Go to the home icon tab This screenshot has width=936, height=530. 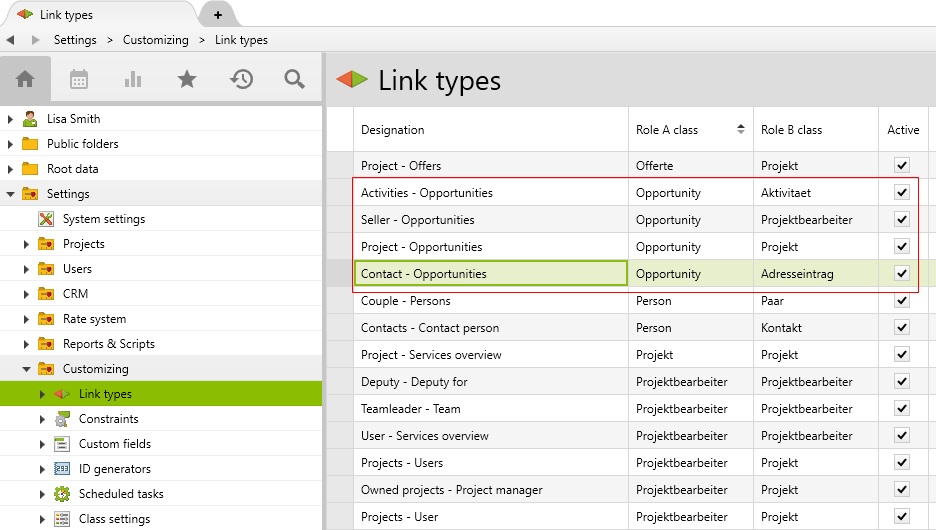[x=26, y=79]
